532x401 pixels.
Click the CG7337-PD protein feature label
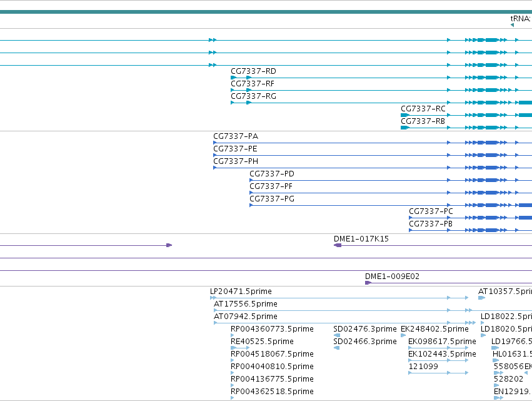tap(272, 174)
